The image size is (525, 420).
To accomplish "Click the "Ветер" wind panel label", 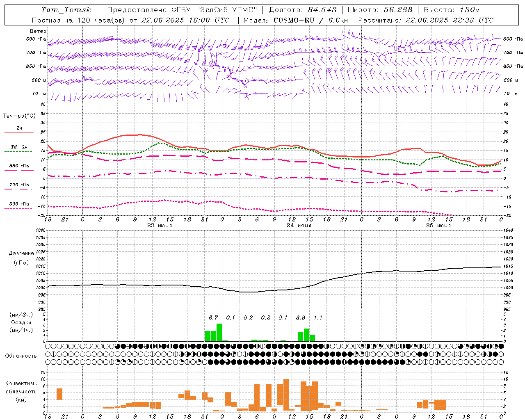I will click(x=38, y=31).
